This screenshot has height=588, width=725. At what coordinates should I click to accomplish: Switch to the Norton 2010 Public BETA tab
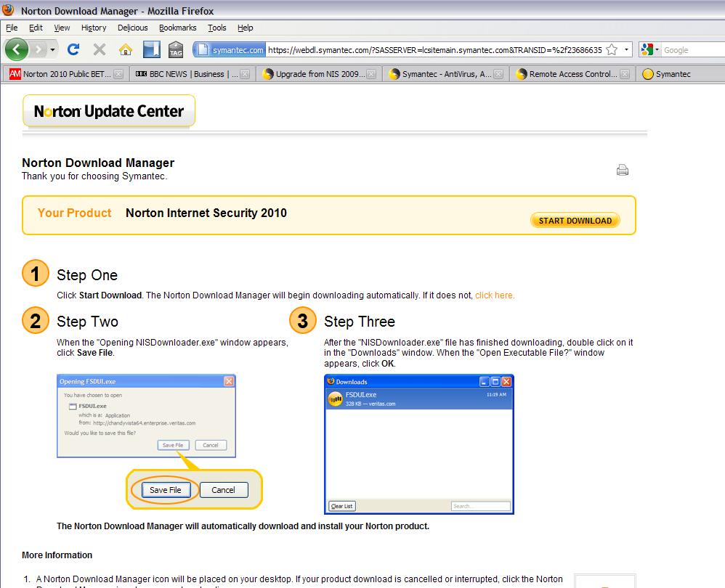pyautogui.click(x=65, y=74)
